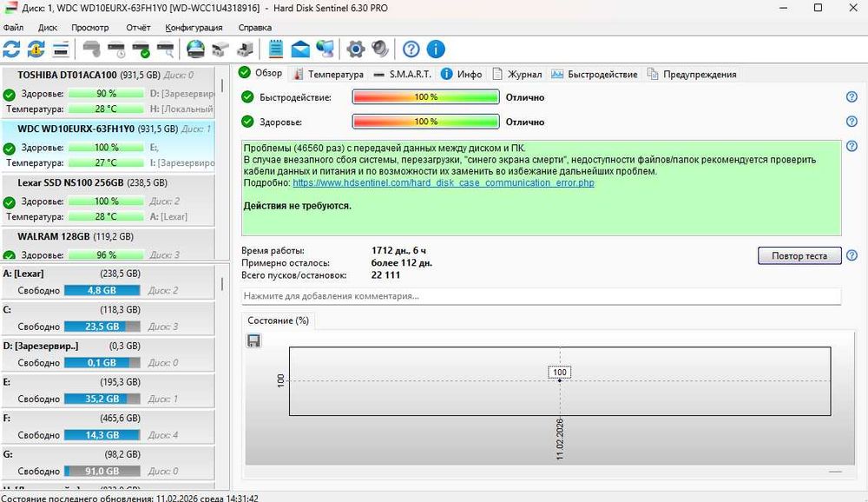Save the chart using the floppy disk icon
Viewport: 868px width, 502px height.
point(253,340)
